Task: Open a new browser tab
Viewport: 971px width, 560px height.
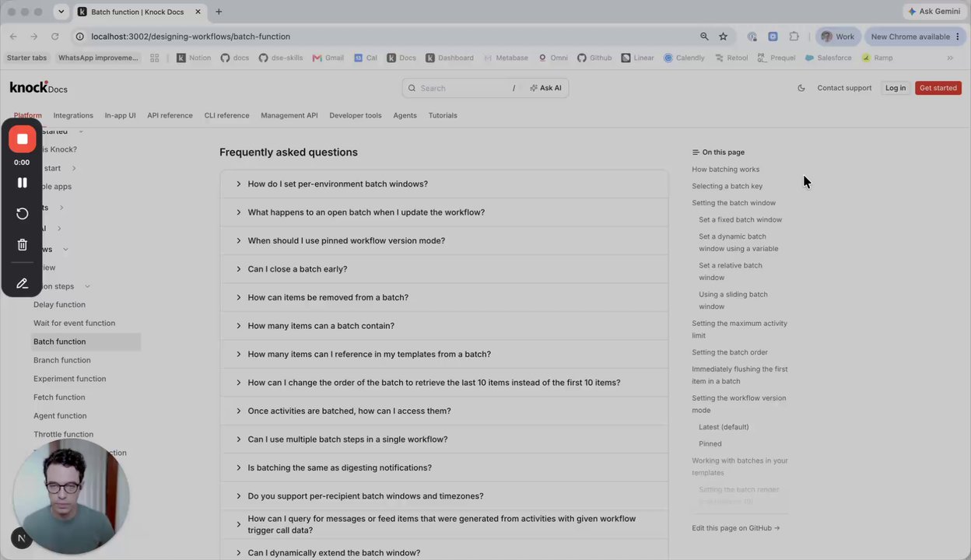Action: (x=219, y=12)
